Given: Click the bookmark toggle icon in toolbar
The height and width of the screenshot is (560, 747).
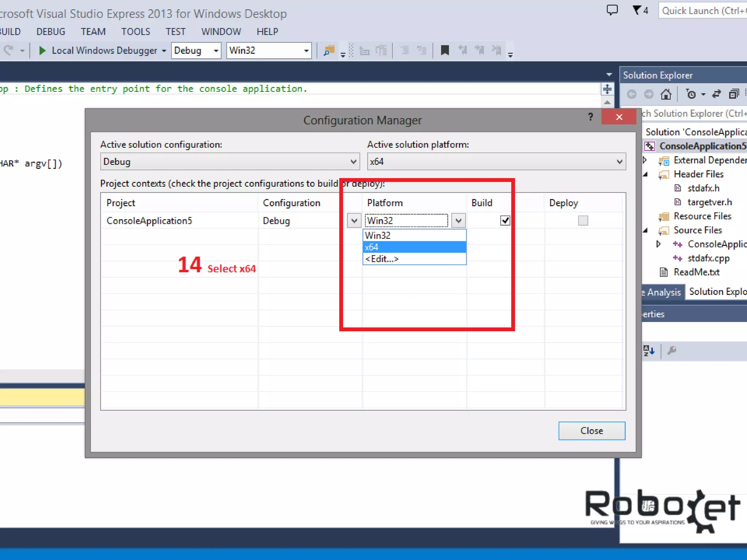Looking at the screenshot, I should (445, 50).
